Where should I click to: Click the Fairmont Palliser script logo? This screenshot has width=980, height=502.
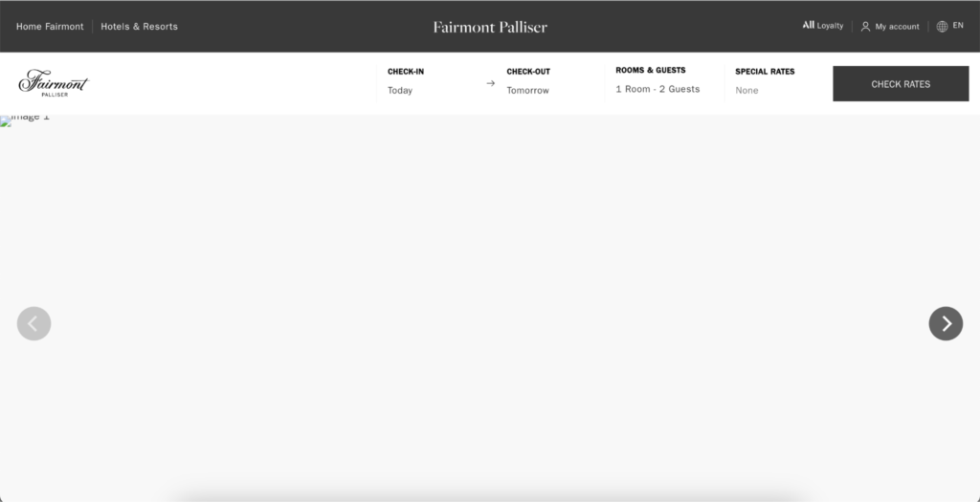click(x=54, y=83)
